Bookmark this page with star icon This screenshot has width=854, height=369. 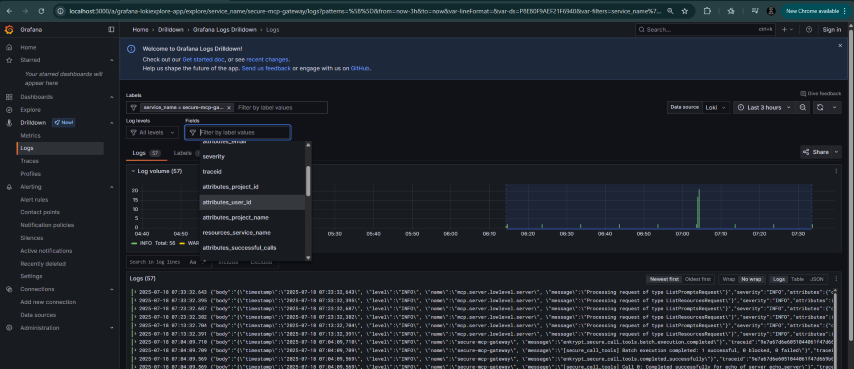click(x=685, y=11)
